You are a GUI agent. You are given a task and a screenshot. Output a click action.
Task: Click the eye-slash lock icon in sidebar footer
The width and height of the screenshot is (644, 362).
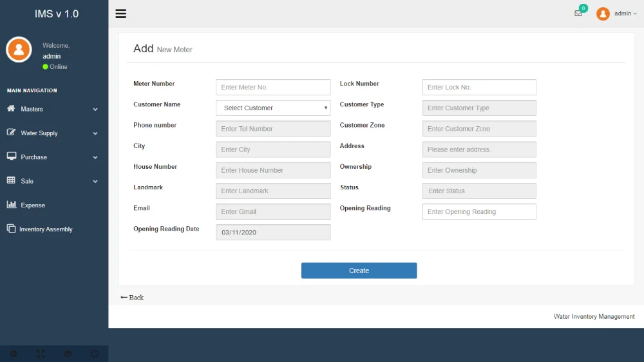click(68, 354)
